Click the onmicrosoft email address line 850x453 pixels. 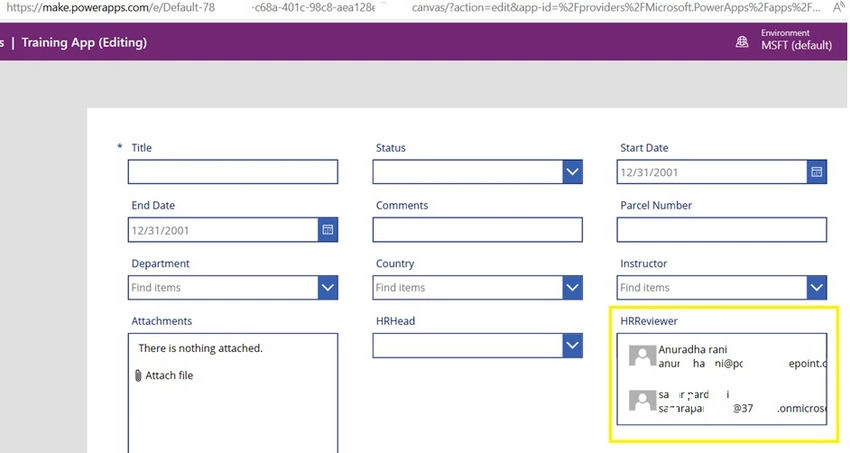(x=742, y=408)
